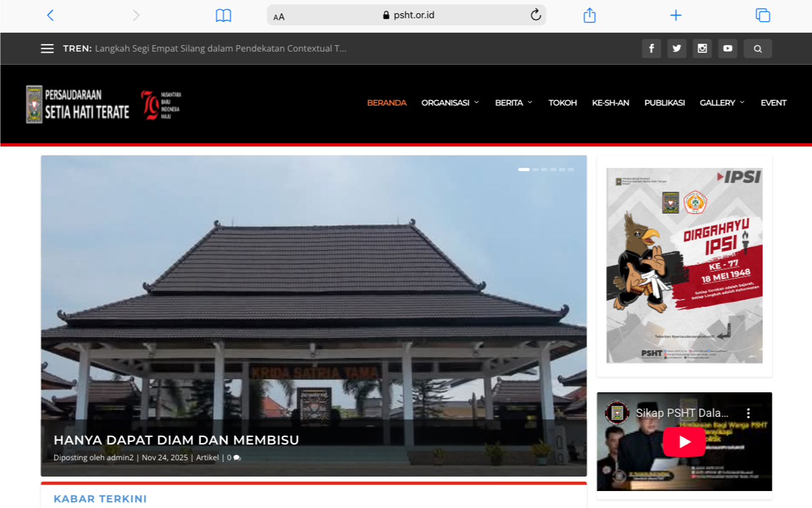Expand the BERITA dropdown menu

pyautogui.click(x=513, y=102)
